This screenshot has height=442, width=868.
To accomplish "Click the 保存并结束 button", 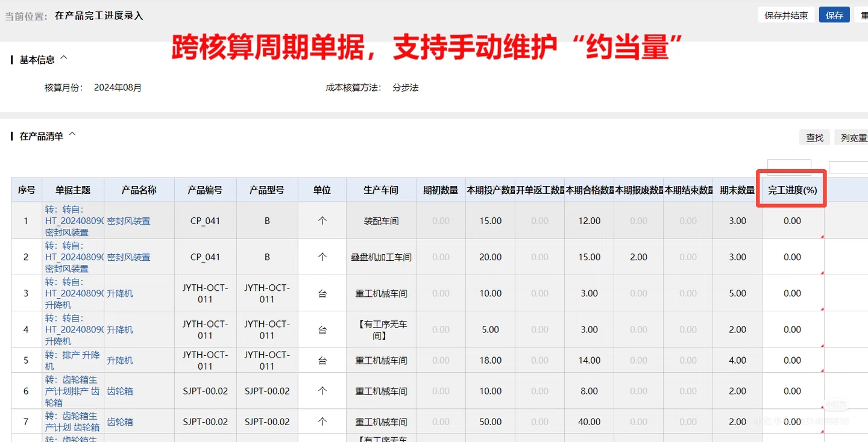I will tap(786, 15).
